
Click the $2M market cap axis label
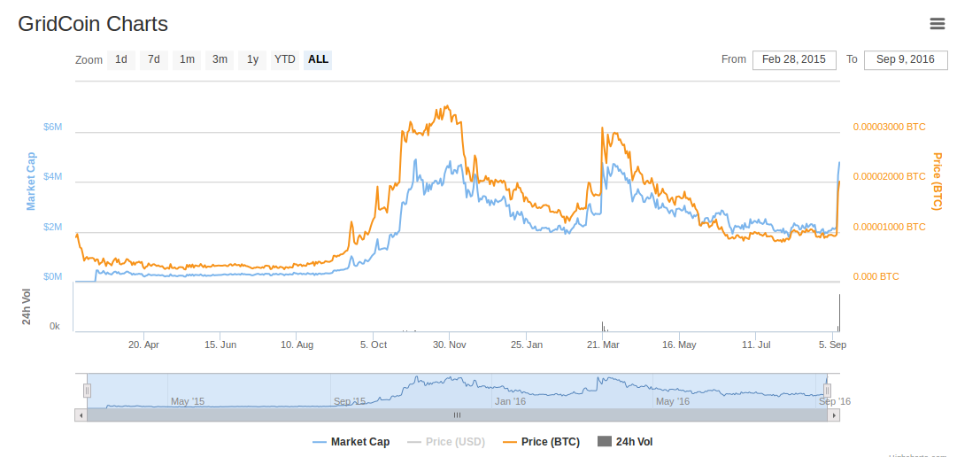(52, 227)
